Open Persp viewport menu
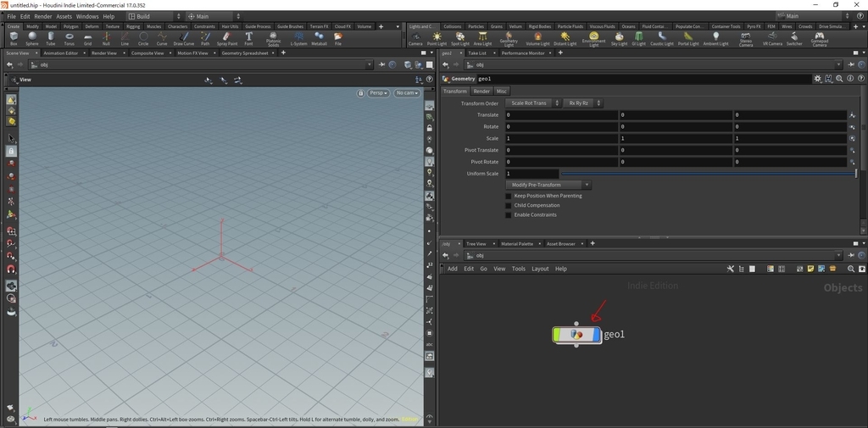The width and height of the screenshot is (868, 428). tap(379, 93)
